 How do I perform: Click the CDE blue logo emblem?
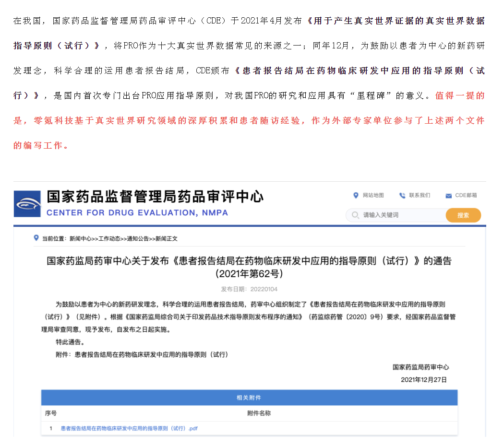tap(27, 204)
